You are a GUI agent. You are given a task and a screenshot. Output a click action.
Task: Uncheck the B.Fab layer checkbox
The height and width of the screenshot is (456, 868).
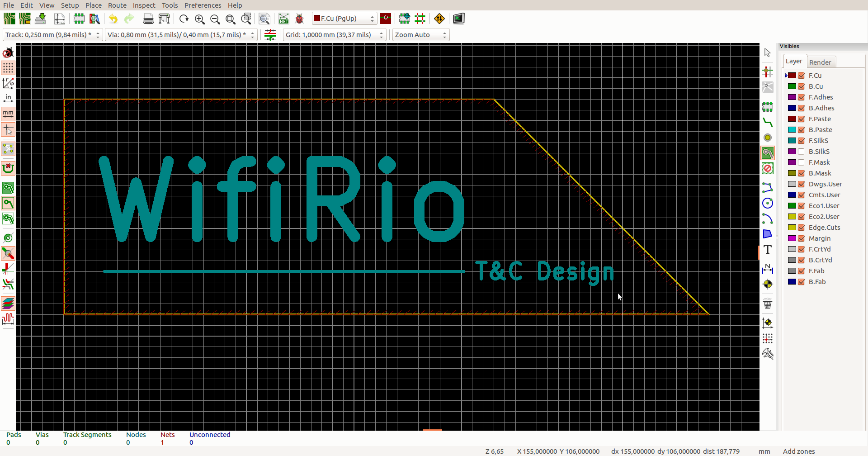[802, 282]
